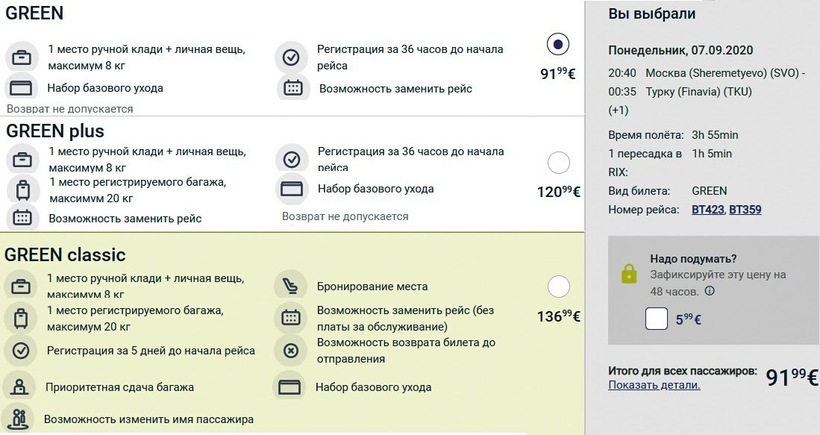The width and height of the screenshot is (820, 435).
Task: Click the GREEN classic fare heading
Action: pos(65,255)
